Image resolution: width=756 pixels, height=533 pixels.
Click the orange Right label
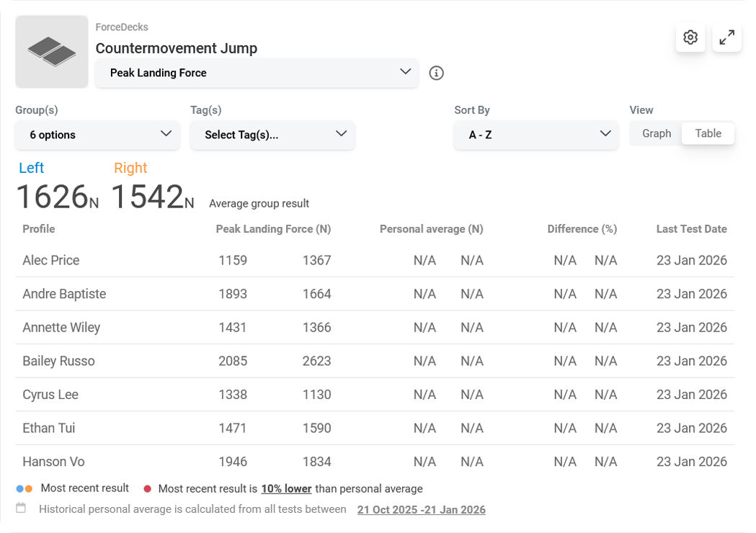point(130,168)
